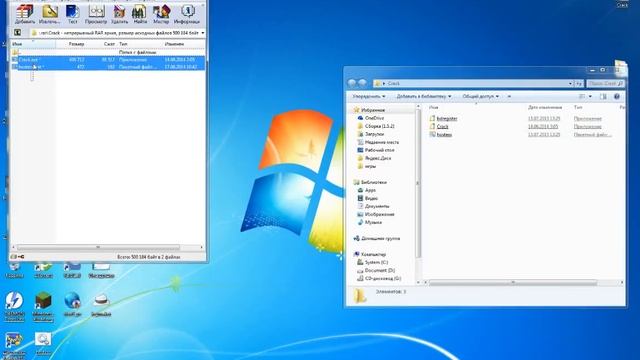This screenshot has width=640, height=360.
Task: Click the Explorer Forward navigation button
Action: point(362,83)
